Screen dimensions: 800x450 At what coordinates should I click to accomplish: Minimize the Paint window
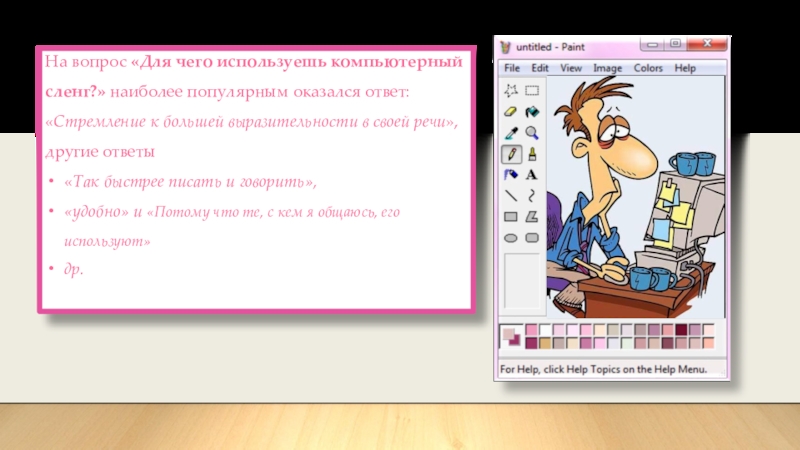(652, 44)
